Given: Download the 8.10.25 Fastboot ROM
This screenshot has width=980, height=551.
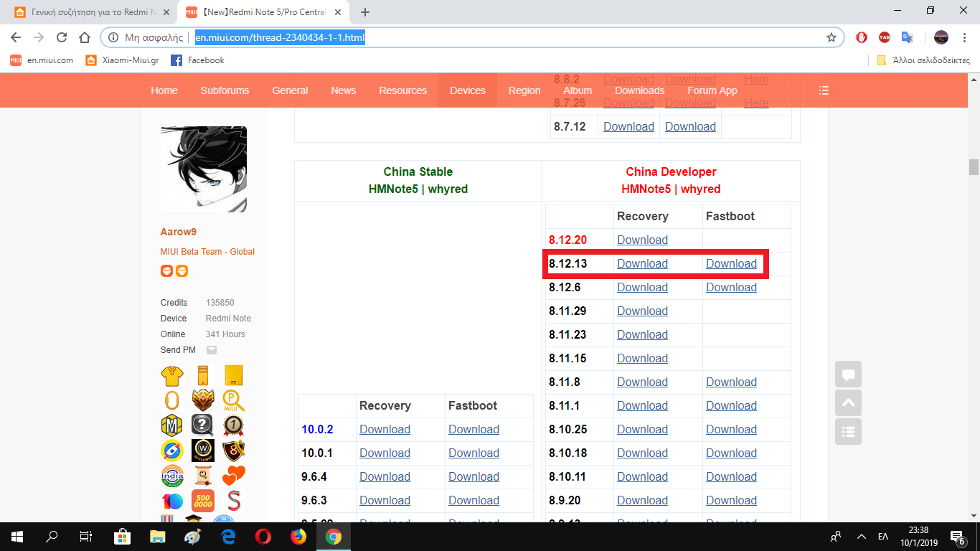Looking at the screenshot, I should coord(731,429).
